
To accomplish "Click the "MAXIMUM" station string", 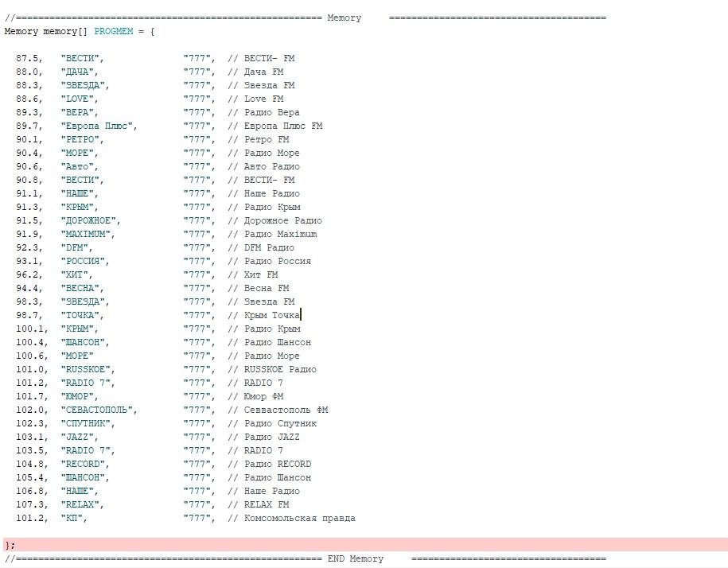I will pyautogui.click(x=88, y=234).
